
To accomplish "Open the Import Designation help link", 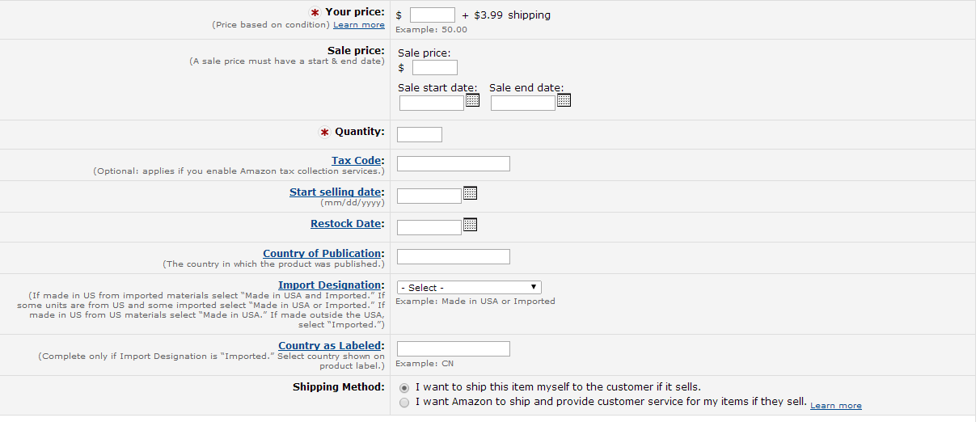I will pyautogui.click(x=329, y=285).
